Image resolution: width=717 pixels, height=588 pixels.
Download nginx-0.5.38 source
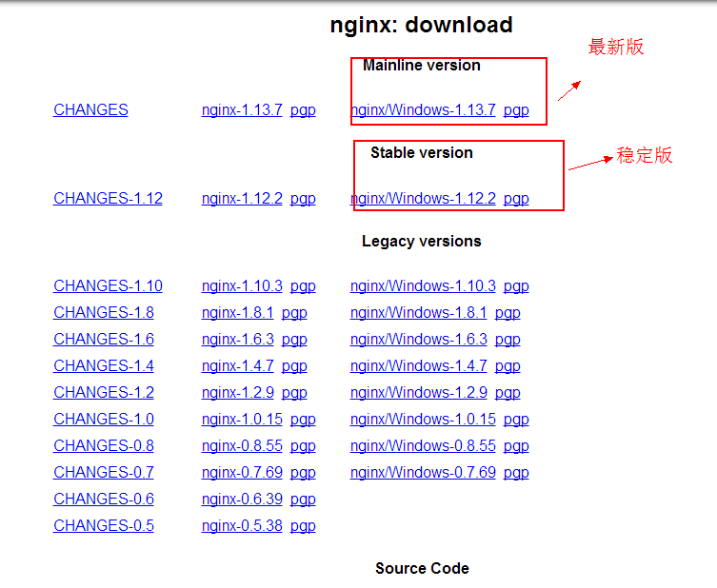pos(242,525)
